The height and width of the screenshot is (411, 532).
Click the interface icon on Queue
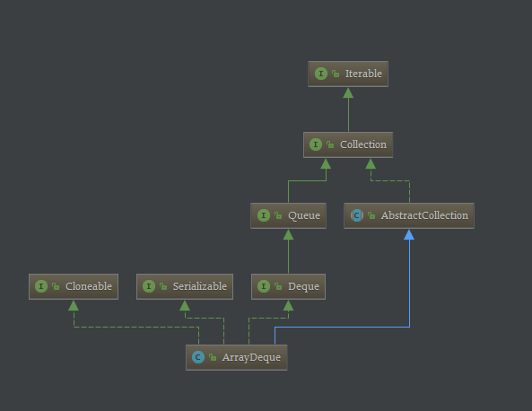click(x=264, y=215)
